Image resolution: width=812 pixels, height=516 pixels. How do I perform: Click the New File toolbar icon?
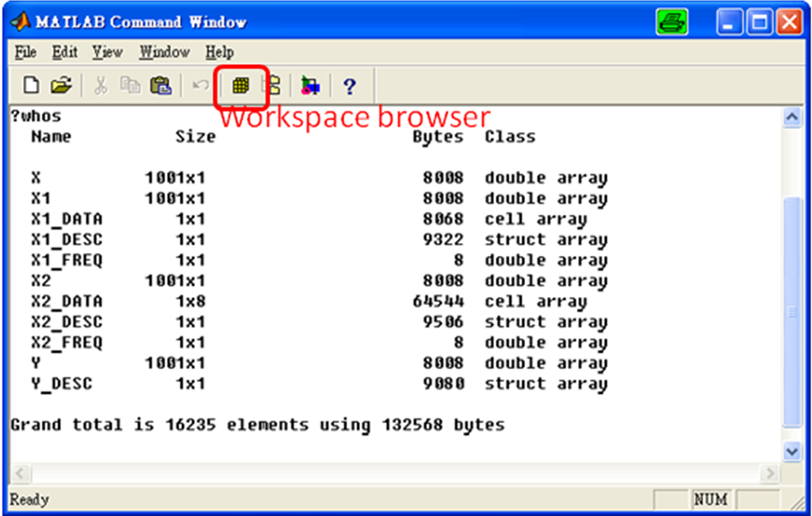click(31, 86)
